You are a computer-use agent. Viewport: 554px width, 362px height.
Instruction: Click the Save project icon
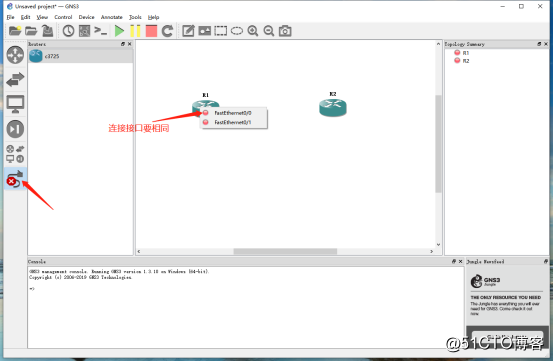tap(47, 31)
